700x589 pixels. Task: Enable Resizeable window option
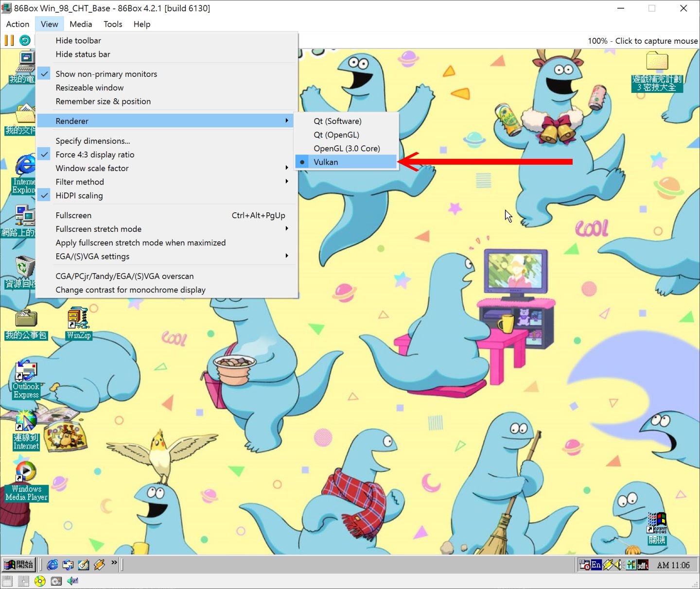coord(166,87)
